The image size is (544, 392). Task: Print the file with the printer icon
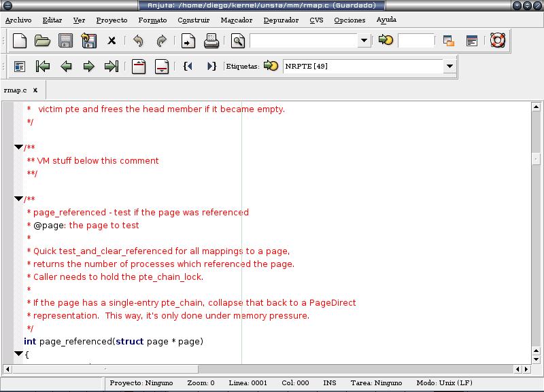click(x=211, y=41)
